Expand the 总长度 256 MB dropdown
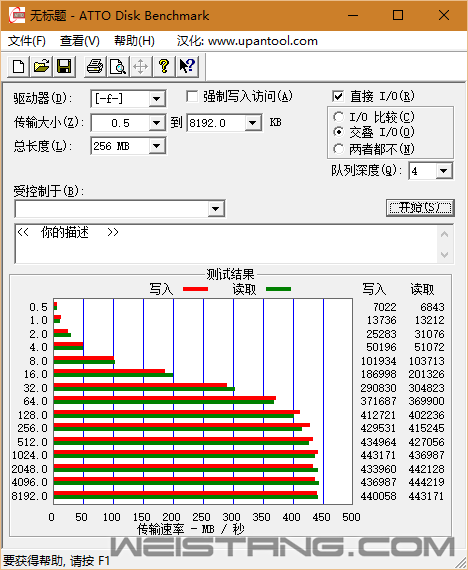 click(x=157, y=146)
